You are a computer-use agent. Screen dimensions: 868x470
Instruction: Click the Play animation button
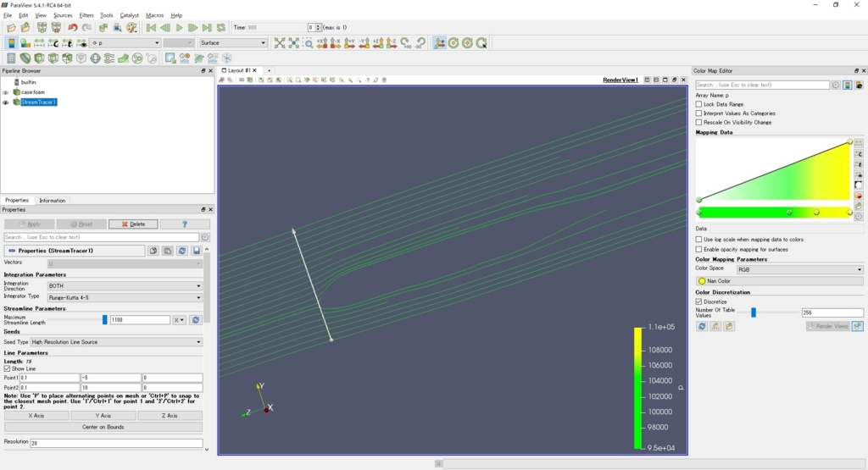tap(179, 27)
